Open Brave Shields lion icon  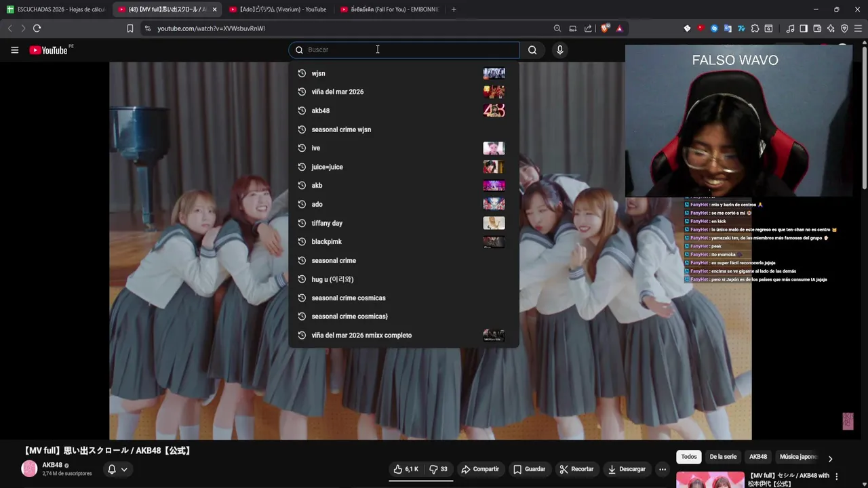click(x=606, y=28)
